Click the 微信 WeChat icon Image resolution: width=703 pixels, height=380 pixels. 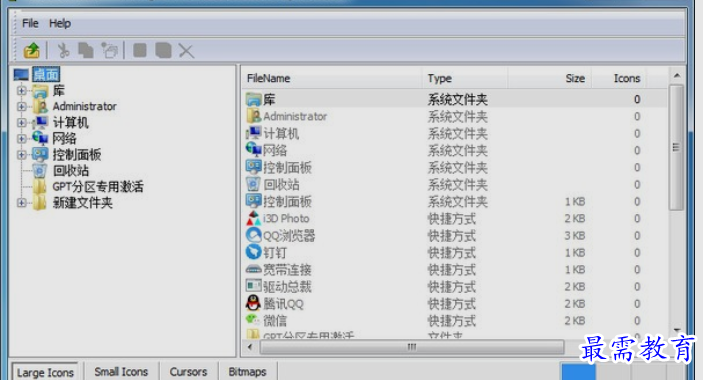coord(253,320)
